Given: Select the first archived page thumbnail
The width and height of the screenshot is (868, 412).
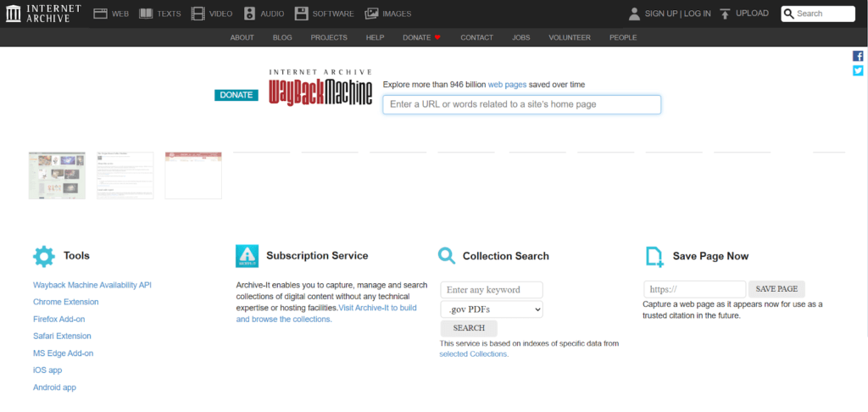Looking at the screenshot, I should click(57, 175).
